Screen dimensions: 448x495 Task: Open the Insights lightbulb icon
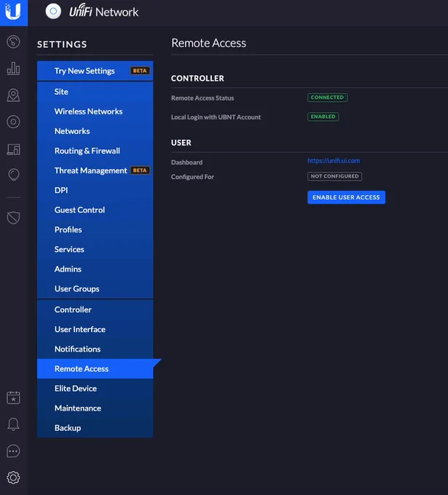pos(13,175)
